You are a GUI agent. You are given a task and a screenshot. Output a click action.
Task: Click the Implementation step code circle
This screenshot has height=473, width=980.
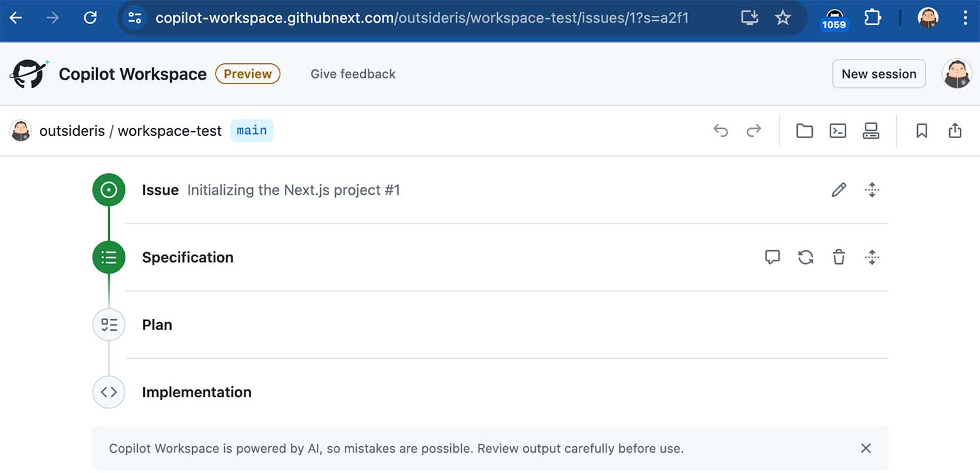(109, 392)
